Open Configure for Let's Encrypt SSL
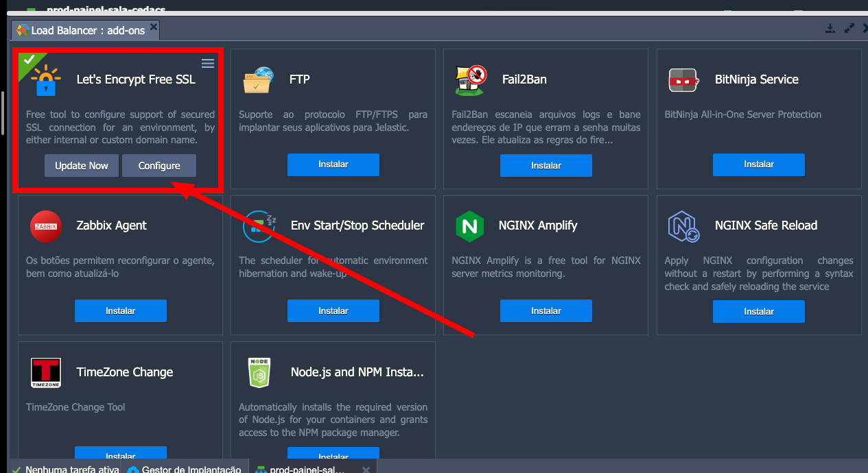Screen dimensions: 868x473 (x=159, y=166)
